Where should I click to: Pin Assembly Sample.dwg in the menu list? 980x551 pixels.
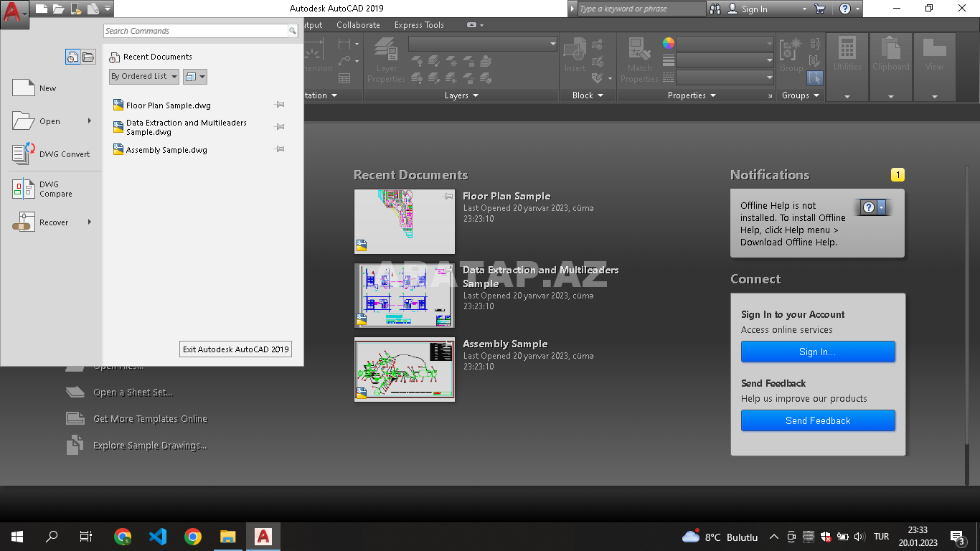coord(280,149)
